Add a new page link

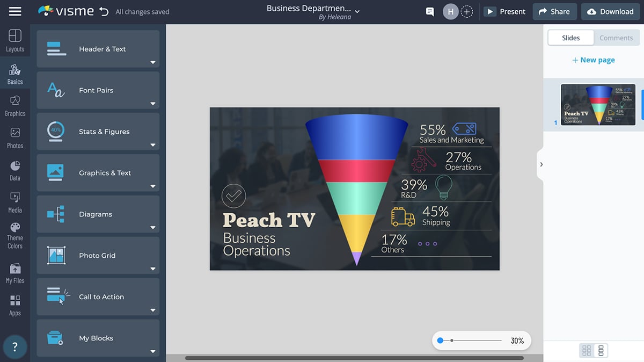tap(594, 60)
